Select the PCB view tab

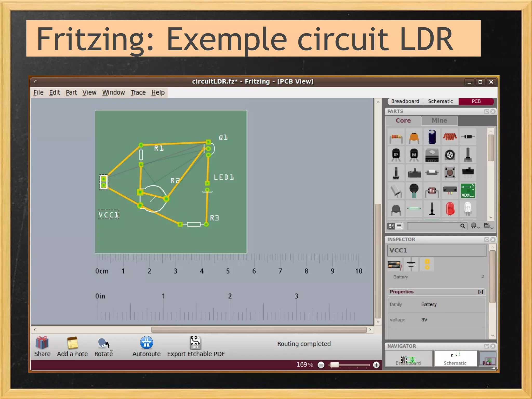click(476, 101)
